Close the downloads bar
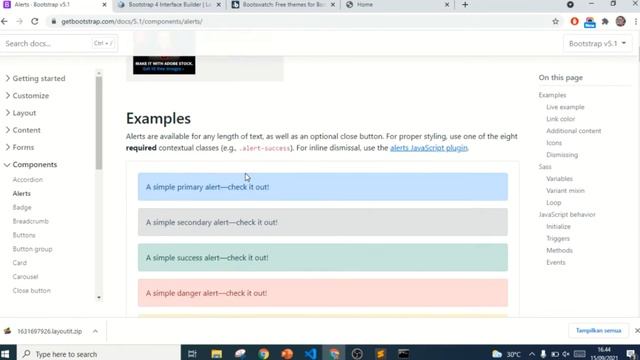Viewport: 640px width, 360px height. (x=636, y=331)
